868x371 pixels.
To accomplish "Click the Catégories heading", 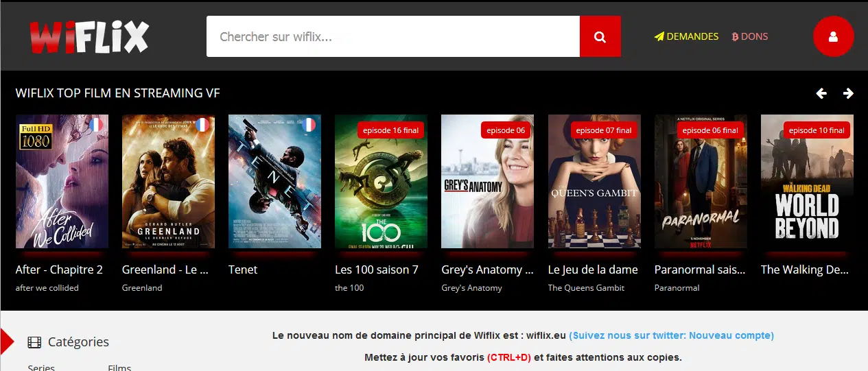I will [78, 342].
